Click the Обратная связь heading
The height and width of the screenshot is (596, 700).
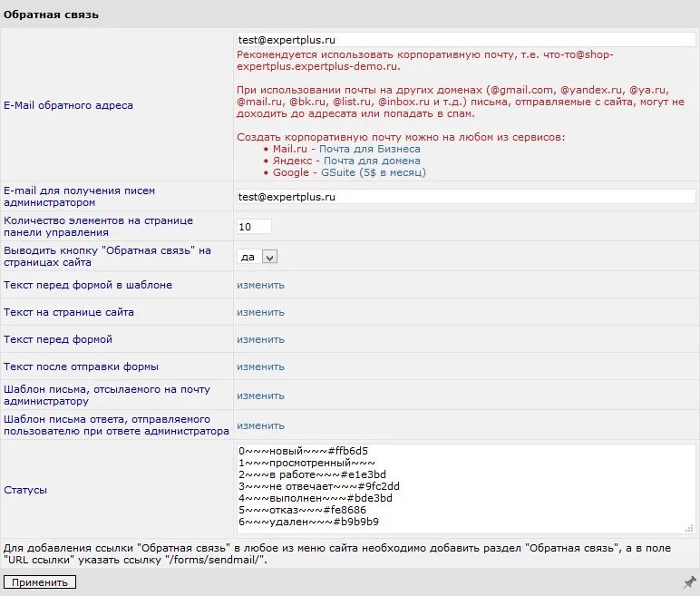51,15
